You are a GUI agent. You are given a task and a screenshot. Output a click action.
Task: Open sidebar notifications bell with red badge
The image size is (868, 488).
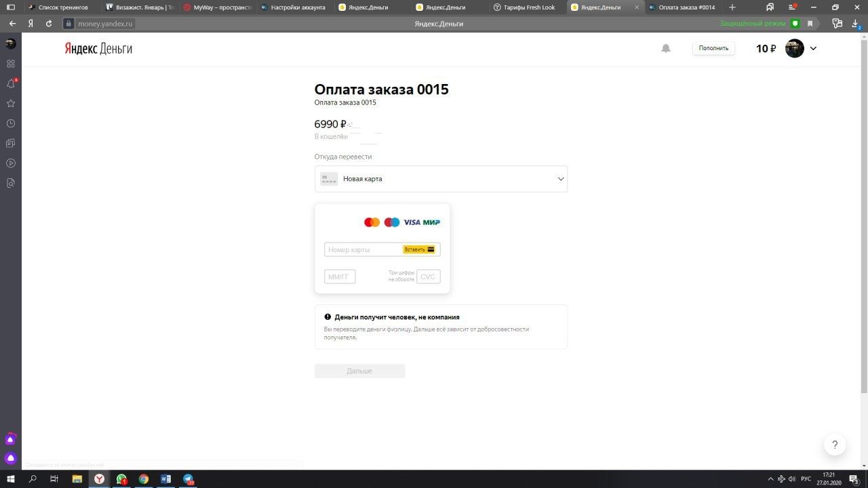click(10, 83)
